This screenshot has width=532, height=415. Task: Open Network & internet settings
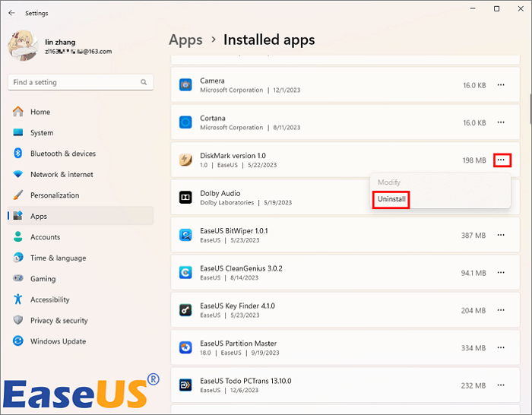point(81,174)
